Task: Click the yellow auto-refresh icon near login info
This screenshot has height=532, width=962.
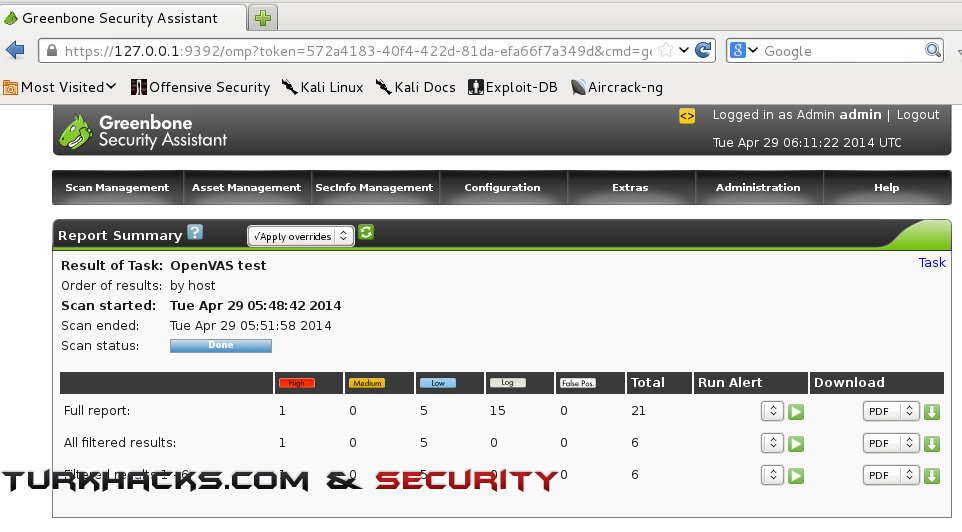Action: (x=687, y=116)
